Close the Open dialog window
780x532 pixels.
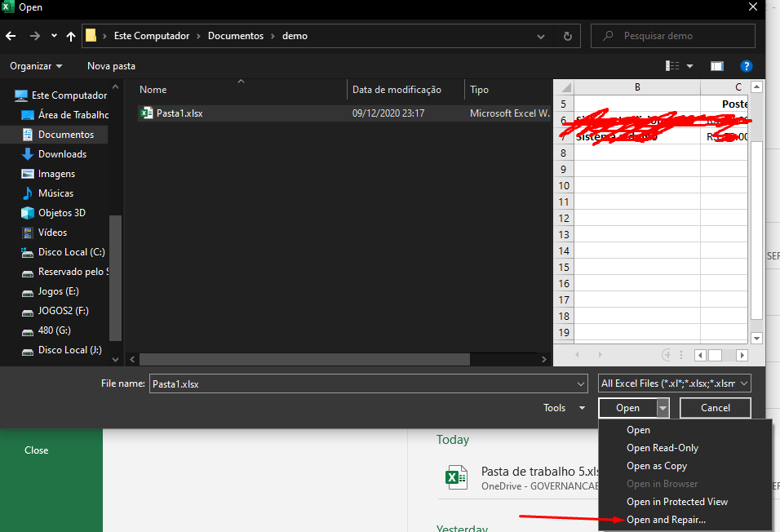point(752,7)
